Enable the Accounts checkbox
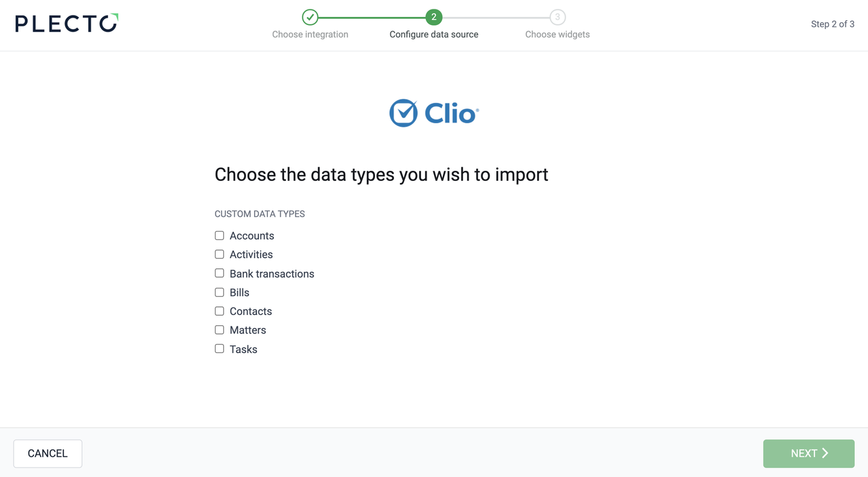Image resolution: width=868 pixels, height=477 pixels. coord(220,236)
